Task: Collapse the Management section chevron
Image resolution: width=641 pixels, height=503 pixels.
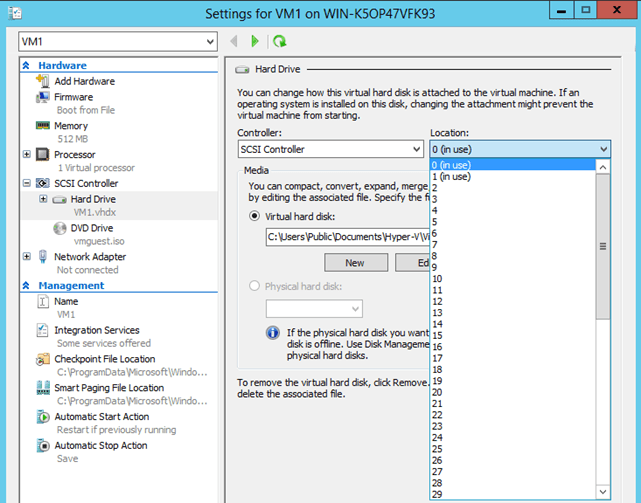Action: (26, 285)
